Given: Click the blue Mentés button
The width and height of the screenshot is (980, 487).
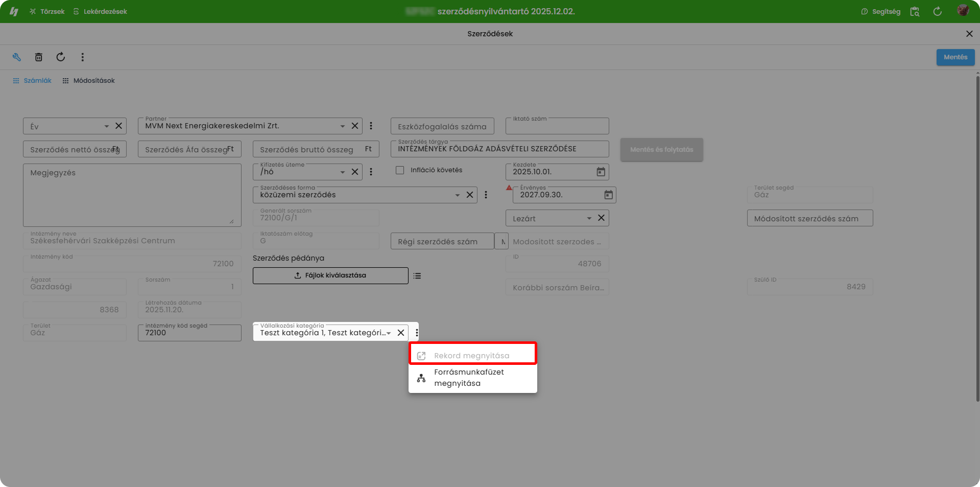Looking at the screenshot, I should 955,57.
